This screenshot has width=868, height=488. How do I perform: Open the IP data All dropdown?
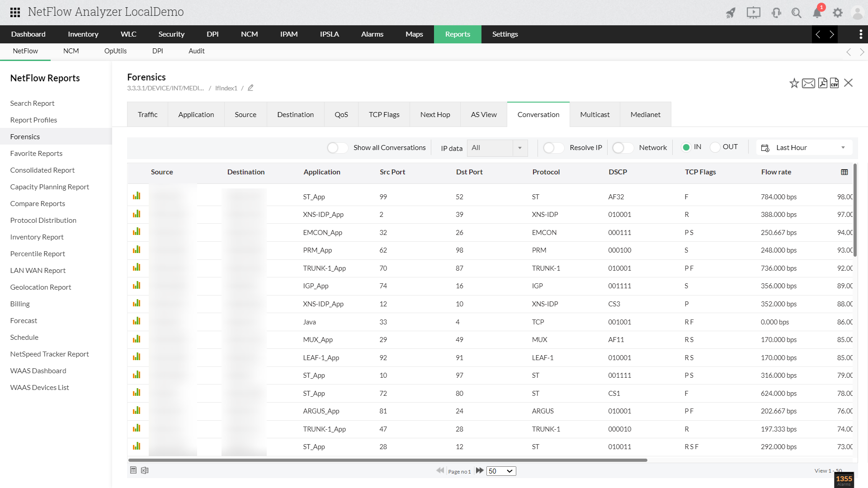coord(497,148)
